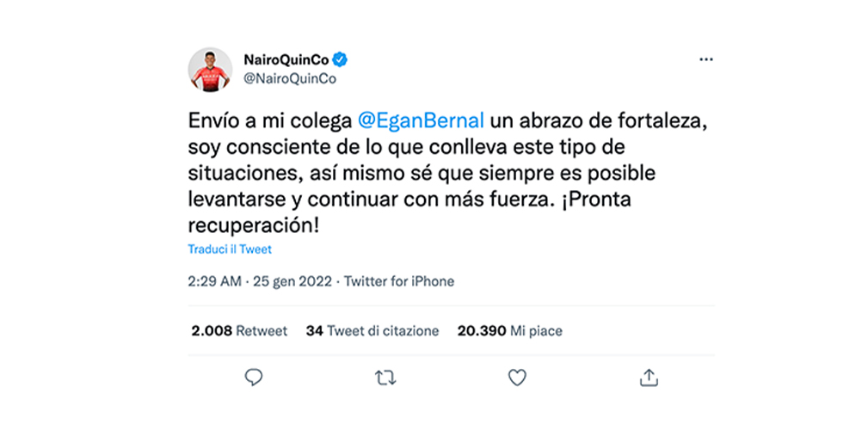Show the 20.390 Mi piace list
This screenshot has width=868, height=430.
509,330
